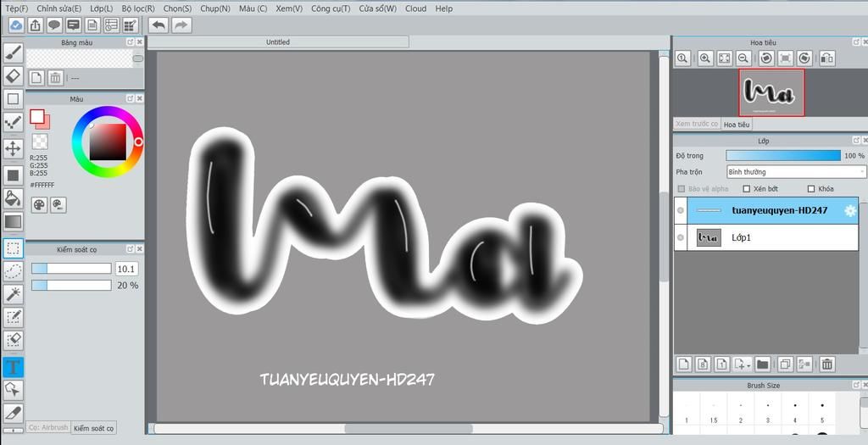Screen dimensions: 868x445
Task: Open the Pha trộn blend mode dropdown
Action: (795, 172)
